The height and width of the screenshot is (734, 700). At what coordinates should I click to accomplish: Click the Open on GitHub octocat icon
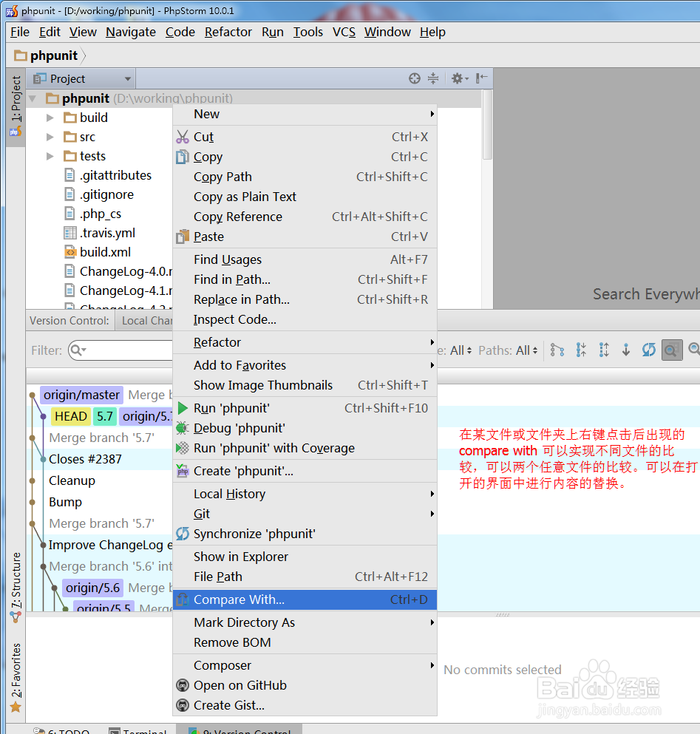click(183, 685)
